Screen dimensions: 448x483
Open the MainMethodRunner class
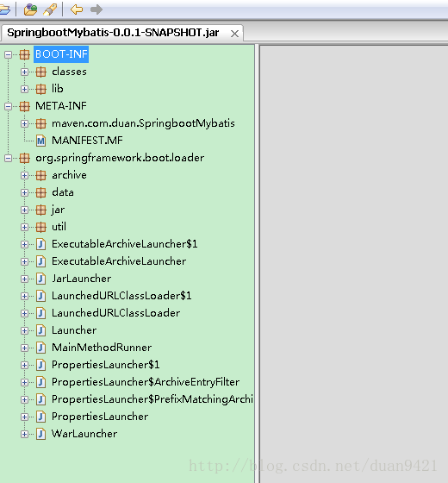[102, 348]
